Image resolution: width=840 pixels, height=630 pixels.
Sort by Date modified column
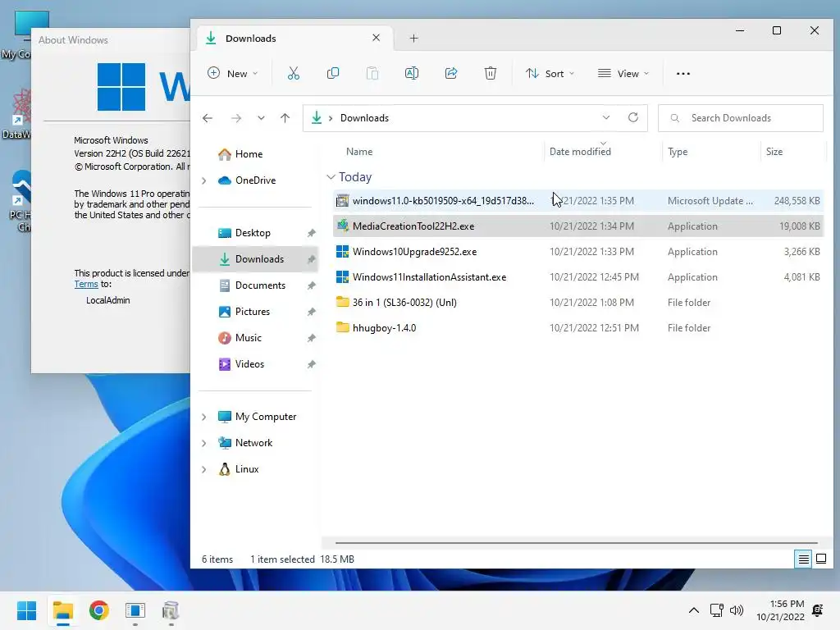[580, 152]
